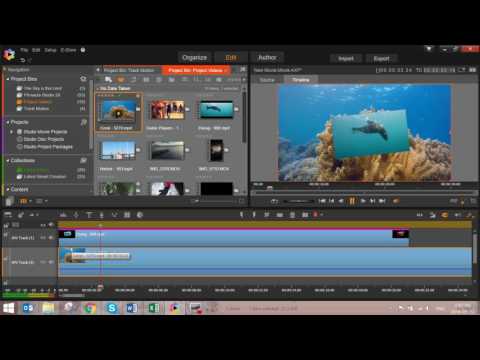Viewport: 480px width, 360px height.
Task: Click the first icon in the library toolbar
Action: click(x=108, y=80)
